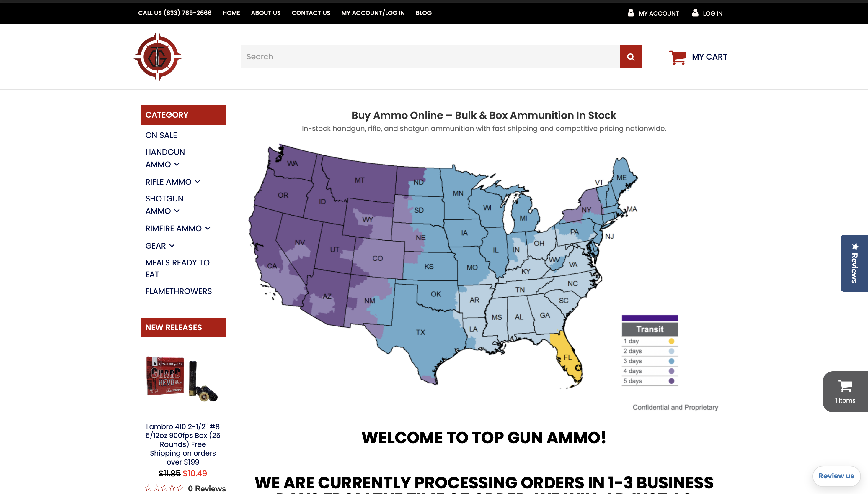Expand the Rifle Ammo submenu chevron
868x494 pixels.
198,181
